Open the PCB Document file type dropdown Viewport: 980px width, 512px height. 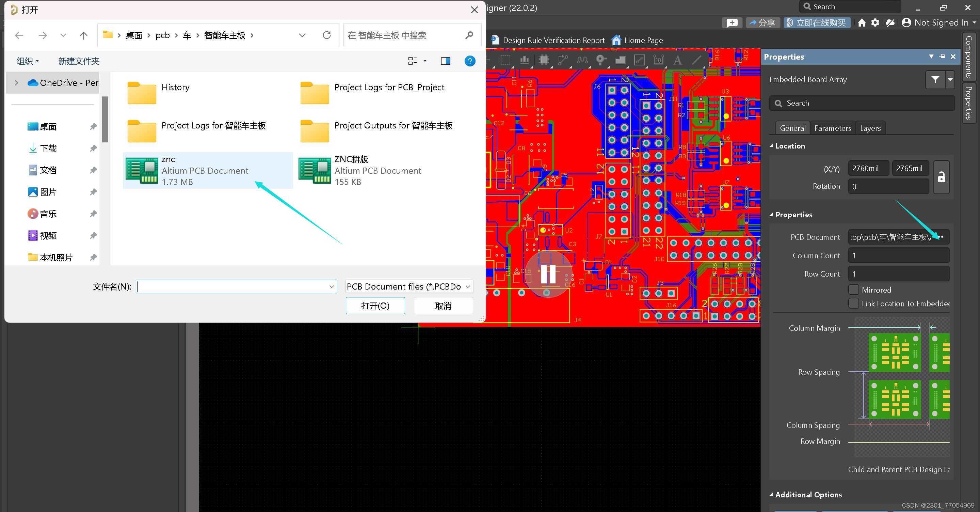coord(409,286)
